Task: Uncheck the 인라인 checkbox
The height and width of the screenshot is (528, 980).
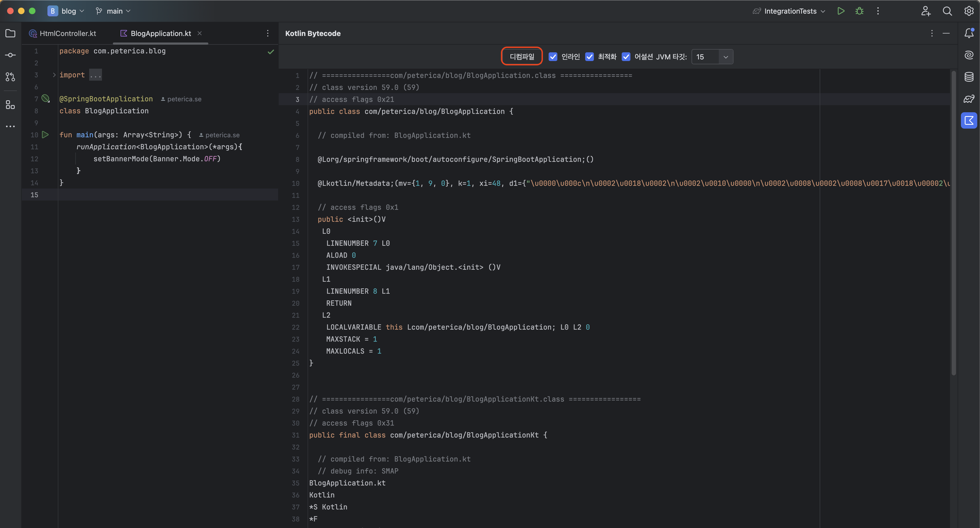Action: pos(553,57)
